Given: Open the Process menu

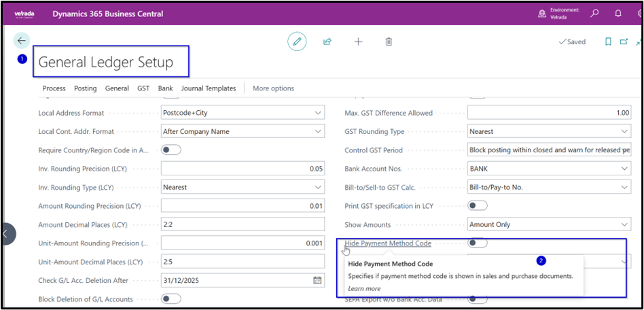Looking at the screenshot, I should (54, 88).
